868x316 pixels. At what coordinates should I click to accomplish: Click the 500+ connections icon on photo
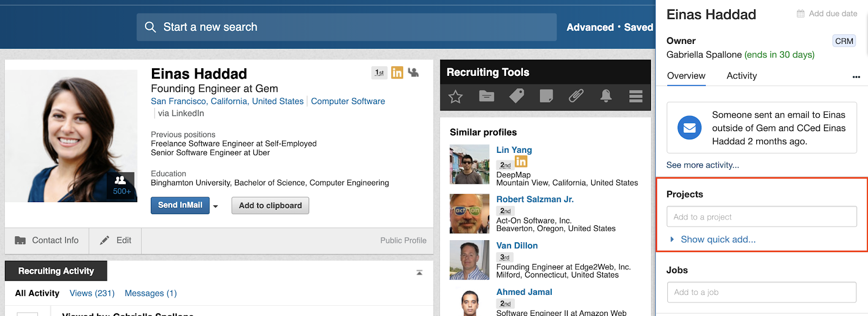121,185
